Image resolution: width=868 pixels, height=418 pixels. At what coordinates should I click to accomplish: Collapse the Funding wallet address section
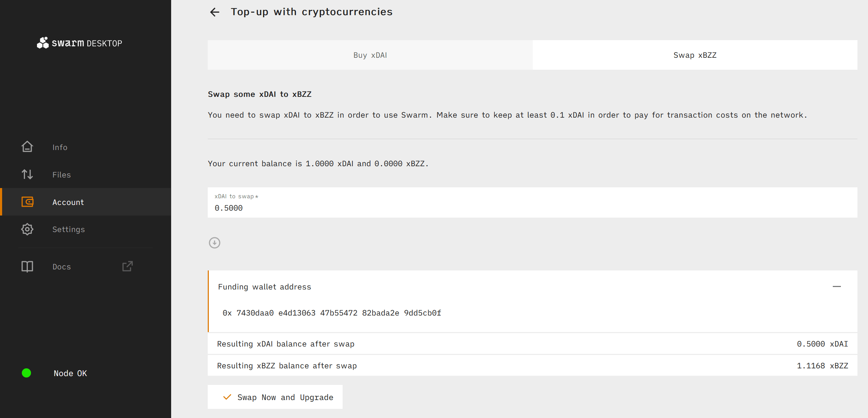[x=837, y=287]
